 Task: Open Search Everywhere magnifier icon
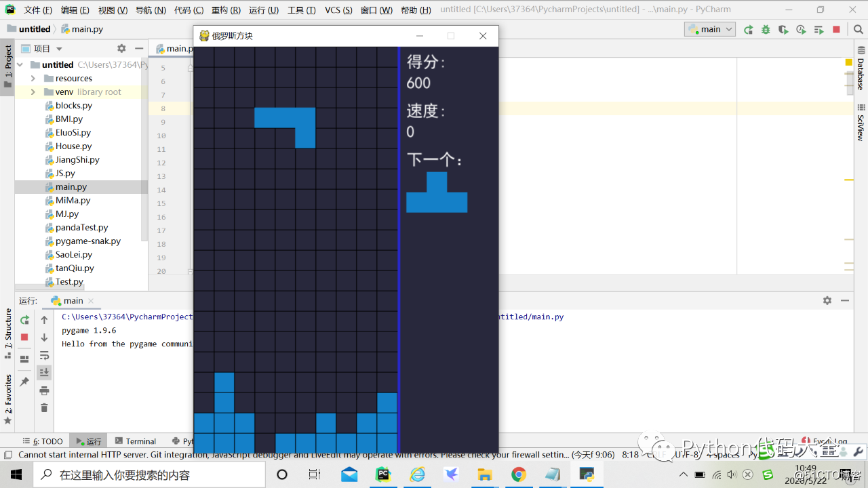[x=858, y=29]
